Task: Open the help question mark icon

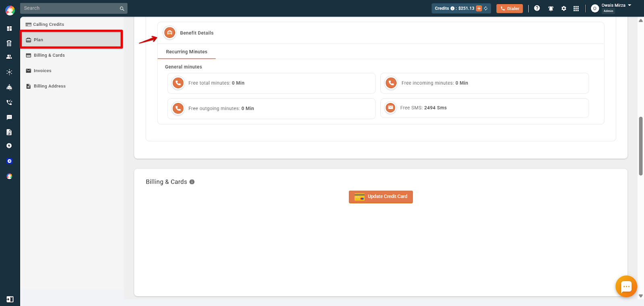Action: tap(537, 8)
